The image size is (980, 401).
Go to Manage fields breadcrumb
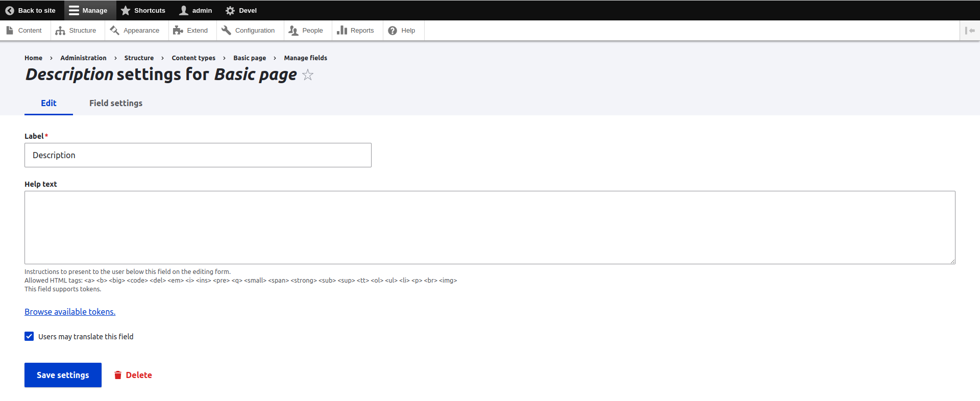pos(306,58)
